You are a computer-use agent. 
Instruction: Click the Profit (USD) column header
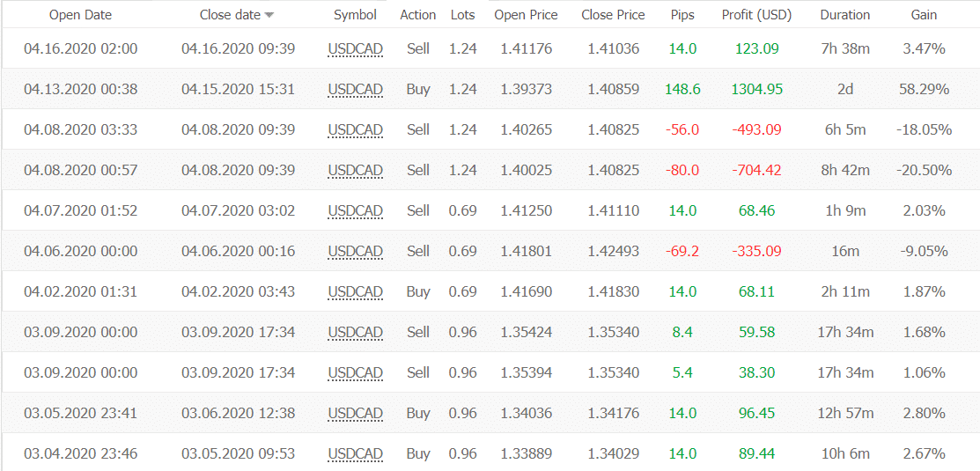756,15
